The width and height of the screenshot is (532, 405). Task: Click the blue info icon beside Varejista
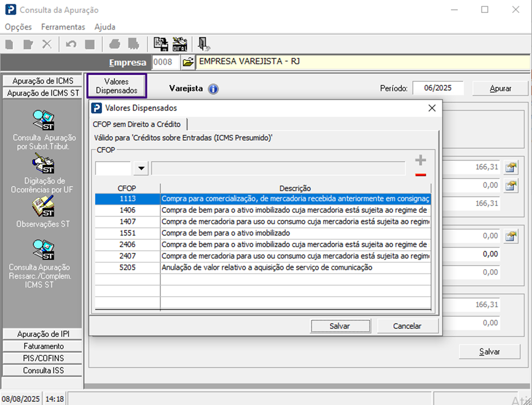pyautogui.click(x=213, y=88)
